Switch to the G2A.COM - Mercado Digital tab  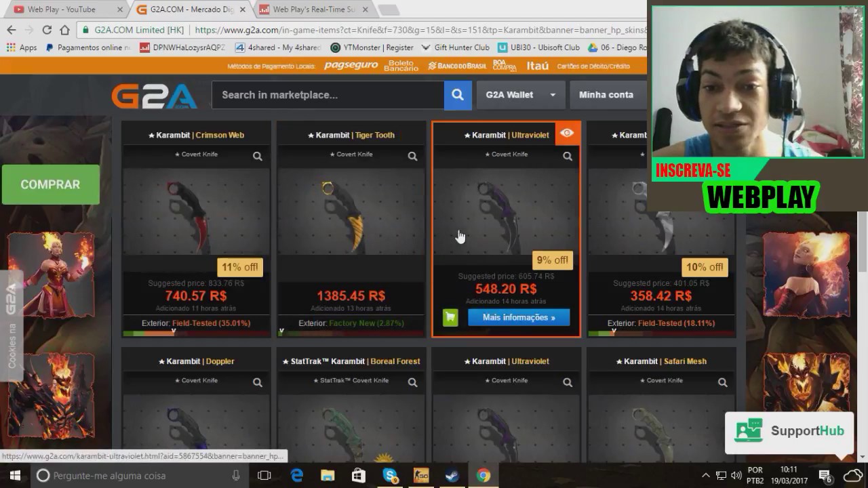(x=192, y=9)
